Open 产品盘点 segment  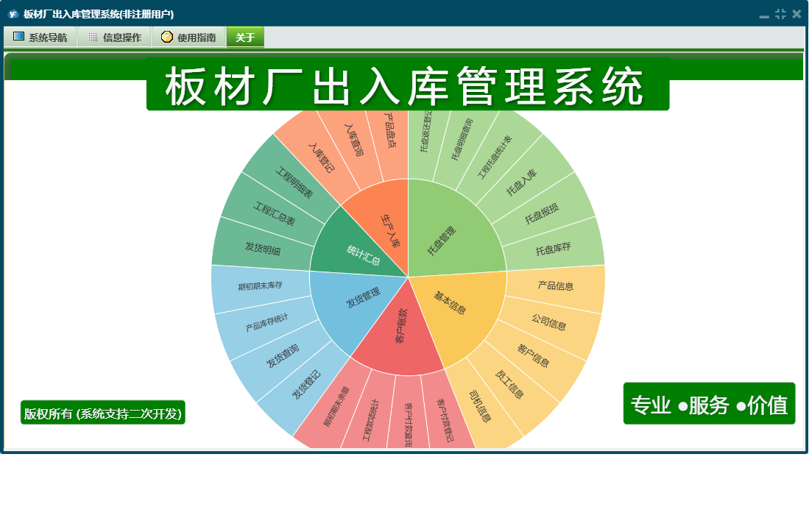coord(390,131)
